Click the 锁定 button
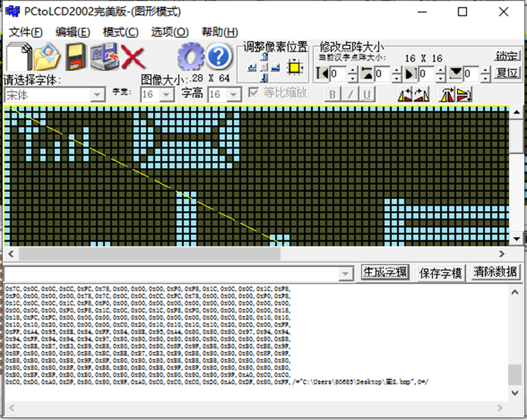The image size is (527, 420). click(x=507, y=56)
